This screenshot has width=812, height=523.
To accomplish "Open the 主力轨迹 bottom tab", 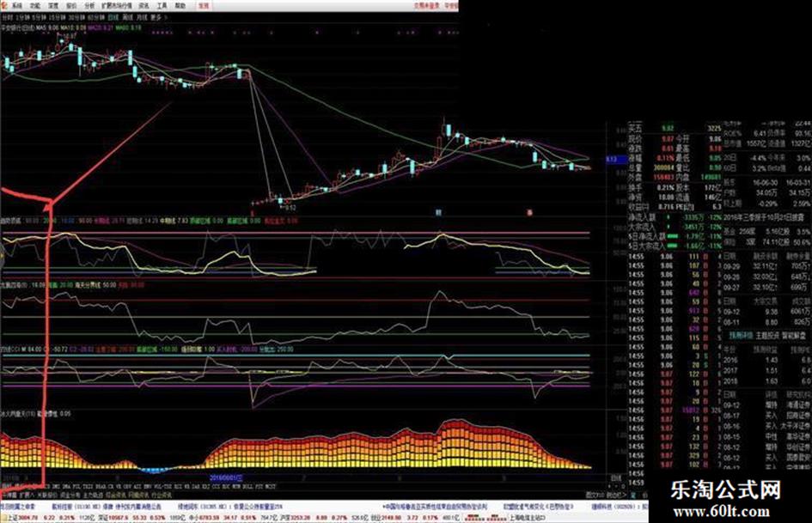I will [x=93, y=495].
